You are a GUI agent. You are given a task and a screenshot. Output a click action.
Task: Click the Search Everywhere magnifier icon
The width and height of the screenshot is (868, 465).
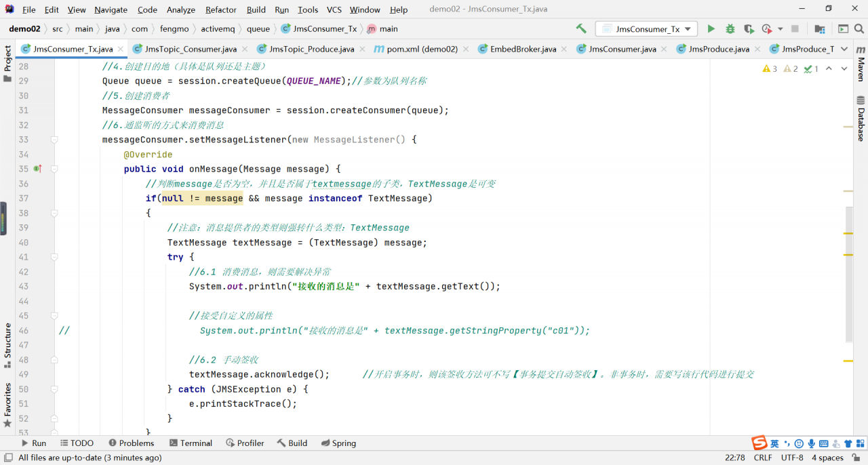point(859,29)
